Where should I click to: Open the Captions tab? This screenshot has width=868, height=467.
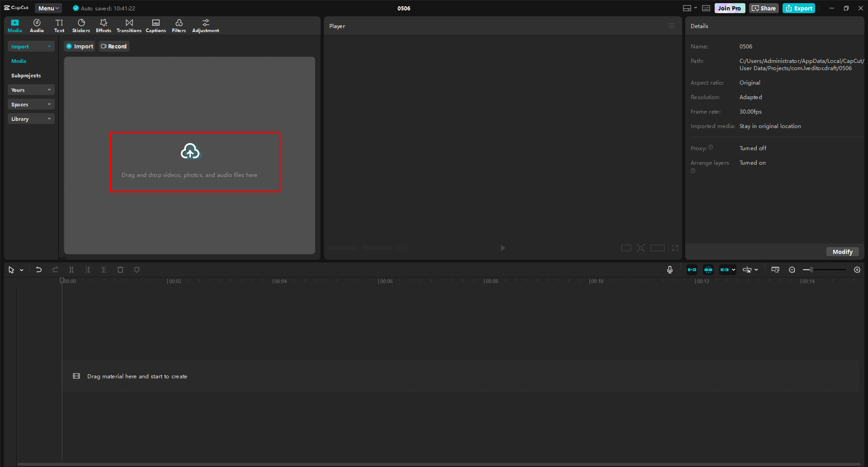156,26
